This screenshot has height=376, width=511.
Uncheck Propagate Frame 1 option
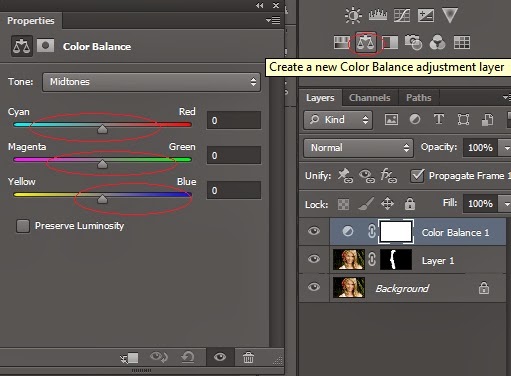coord(417,175)
